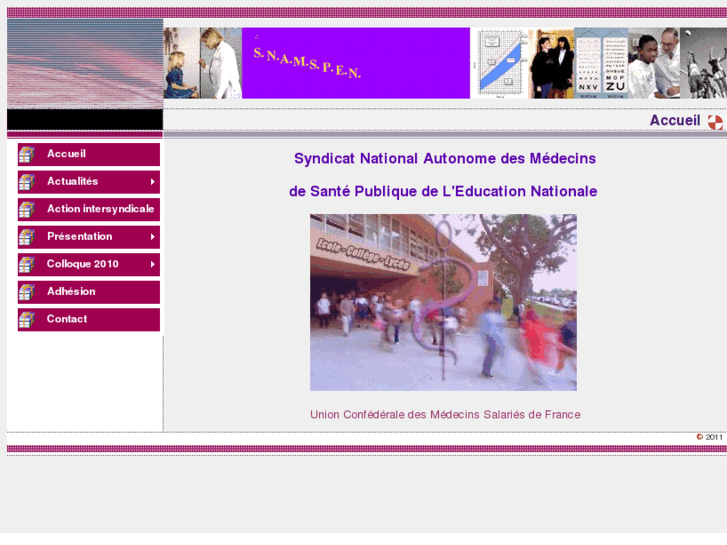Open the Action intersyndicale menu entry
This screenshot has width=727, height=545.
coord(89,210)
